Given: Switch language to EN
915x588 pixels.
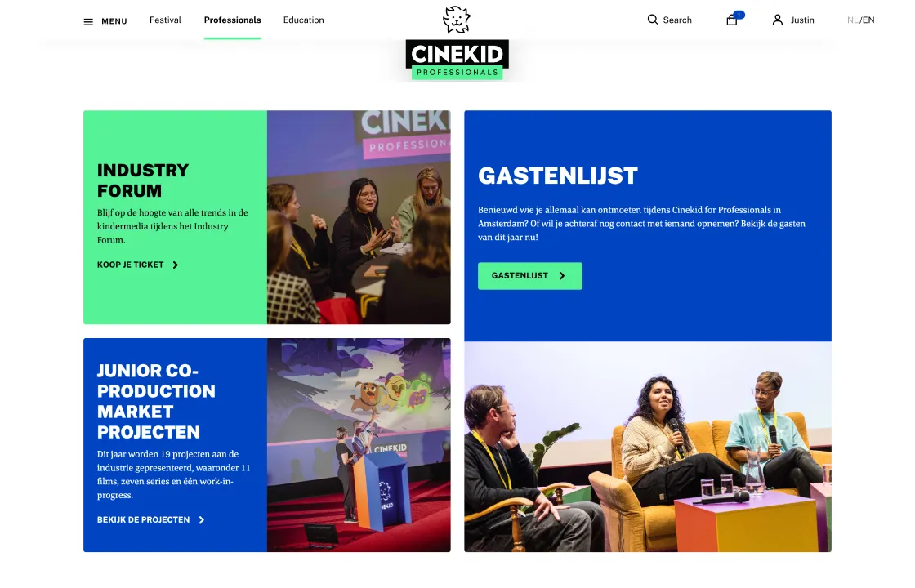Looking at the screenshot, I should (x=868, y=20).
